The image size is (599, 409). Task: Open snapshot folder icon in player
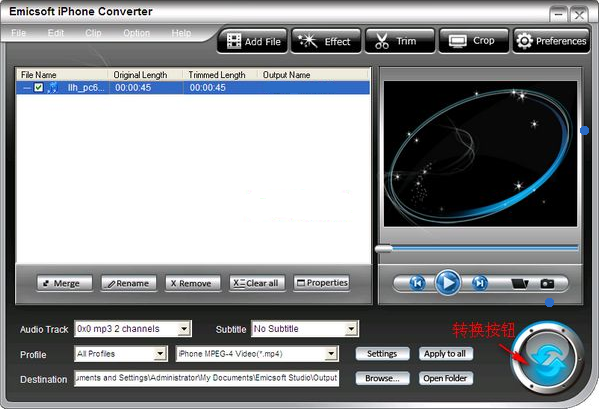pos(520,283)
